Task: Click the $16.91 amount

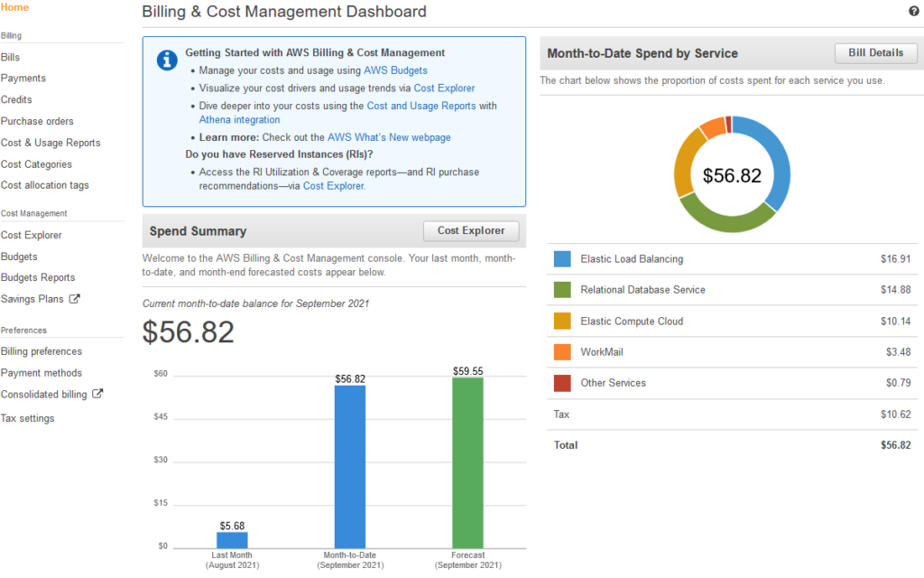Action: click(x=896, y=259)
